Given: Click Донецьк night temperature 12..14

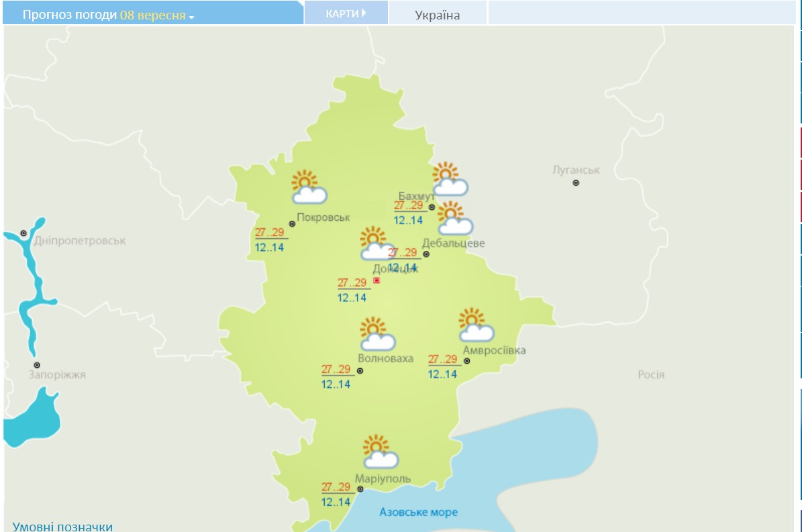Looking at the screenshot, I should (352, 297).
